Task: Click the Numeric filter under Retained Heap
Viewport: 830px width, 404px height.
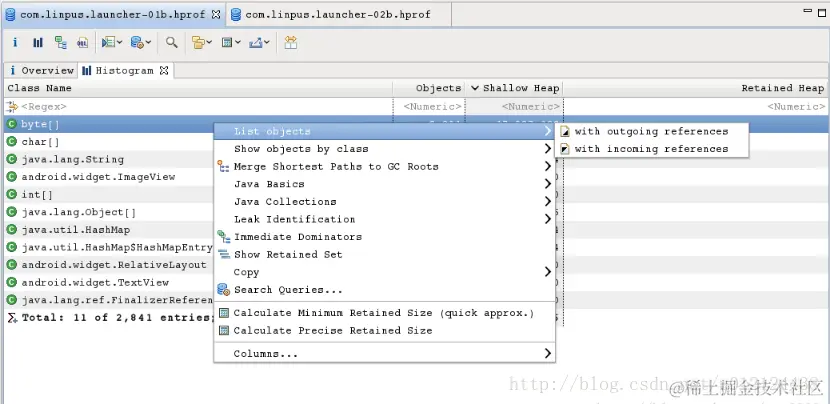Action: point(695,106)
